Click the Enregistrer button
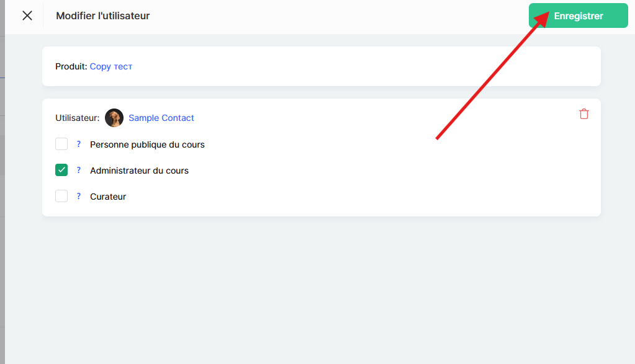Image resolution: width=635 pixels, height=364 pixels. click(578, 16)
